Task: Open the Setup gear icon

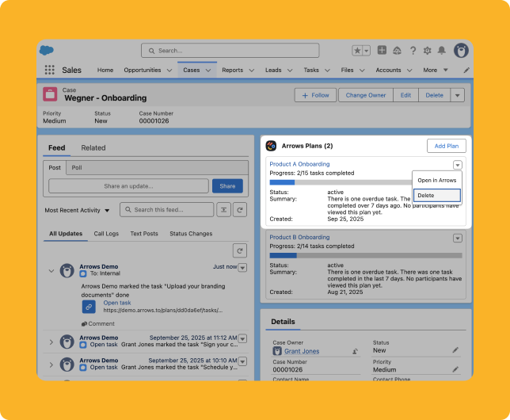Action: [x=427, y=51]
